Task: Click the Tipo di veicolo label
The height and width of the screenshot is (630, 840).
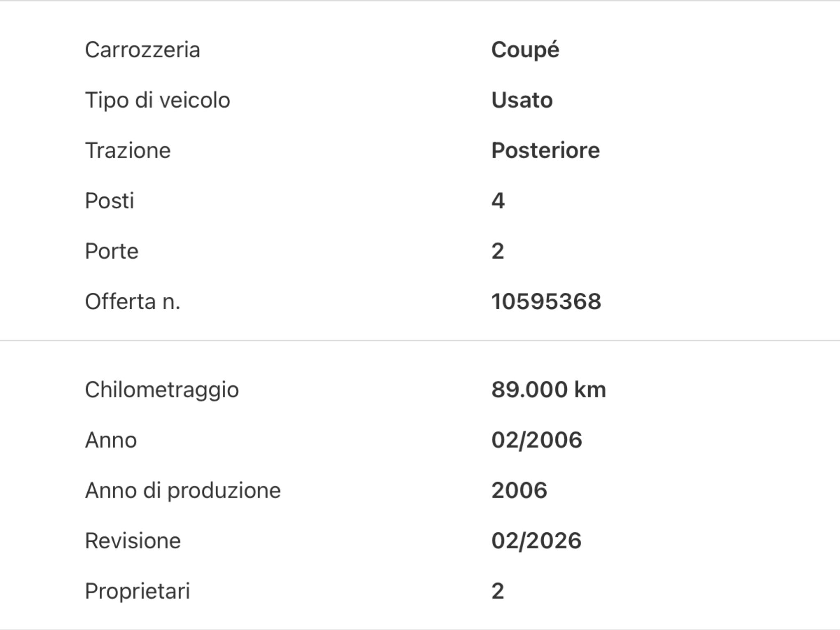Action: point(157,100)
